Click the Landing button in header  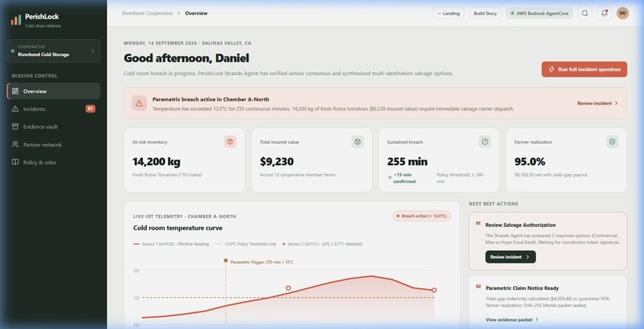tap(448, 13)
